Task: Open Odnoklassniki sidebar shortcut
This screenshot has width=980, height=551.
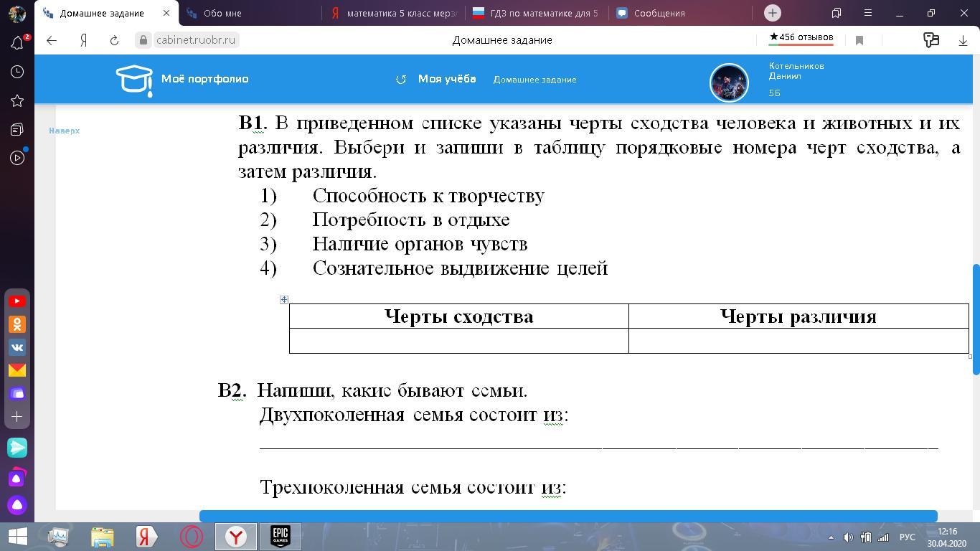Action: pyautogui.click(x=17, y=324)
